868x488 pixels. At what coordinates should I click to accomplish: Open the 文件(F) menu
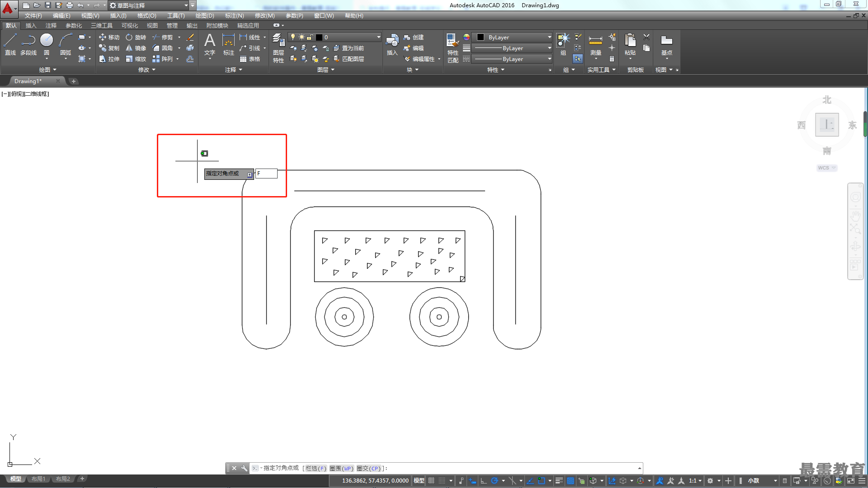33,16
